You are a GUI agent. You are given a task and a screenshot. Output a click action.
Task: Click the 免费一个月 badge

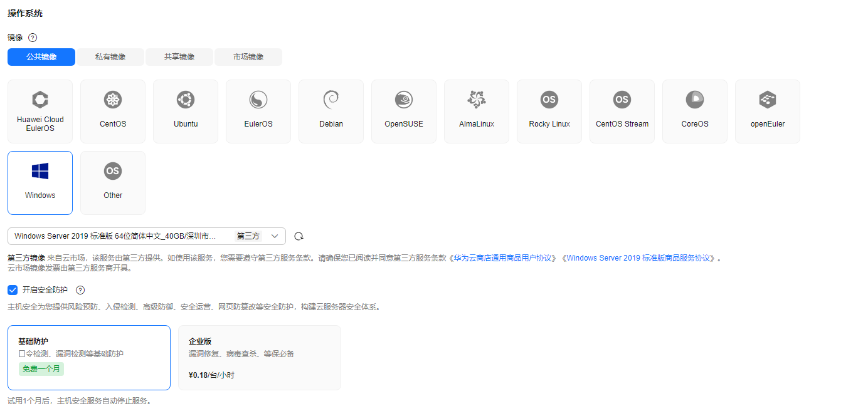click(41, 369)
